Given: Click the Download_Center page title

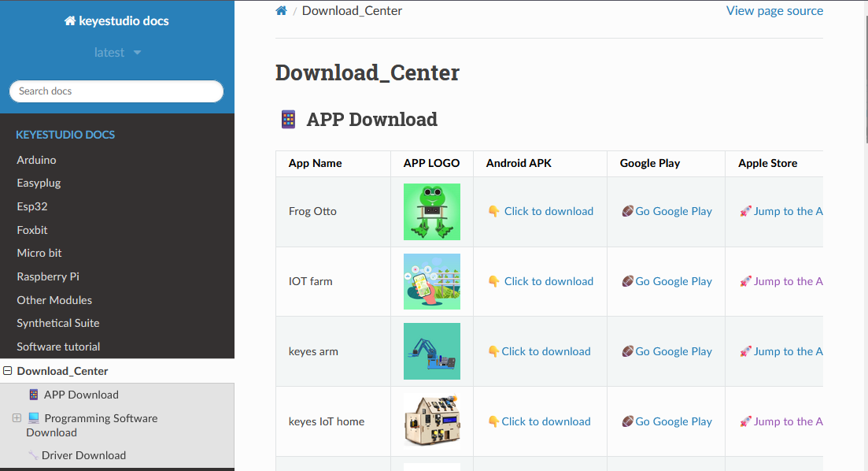Looking at the screenshot, I should pyautogui.click(x=368, y=73).
